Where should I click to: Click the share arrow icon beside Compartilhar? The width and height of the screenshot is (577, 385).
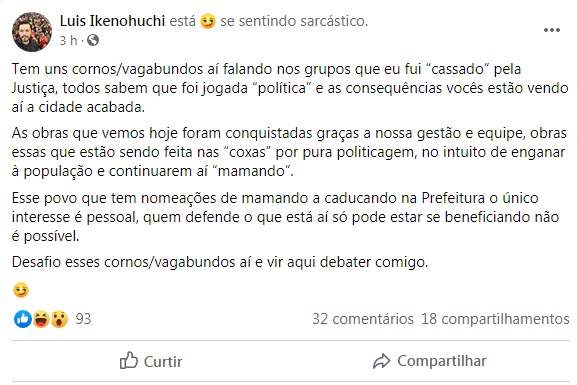[381, 361]
